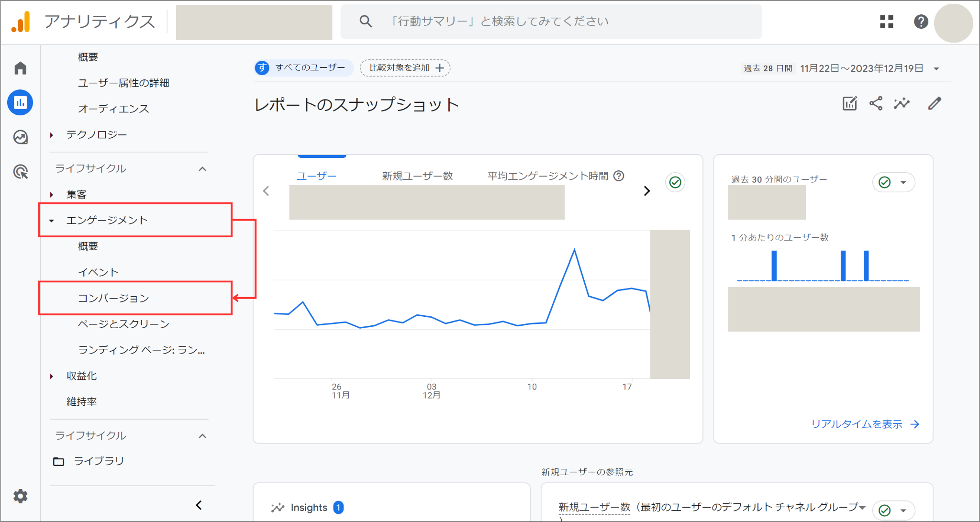The height and width of the screenshot is (522, 980).
Task: Expand the 収益化 section
Action: pos(52,377)
